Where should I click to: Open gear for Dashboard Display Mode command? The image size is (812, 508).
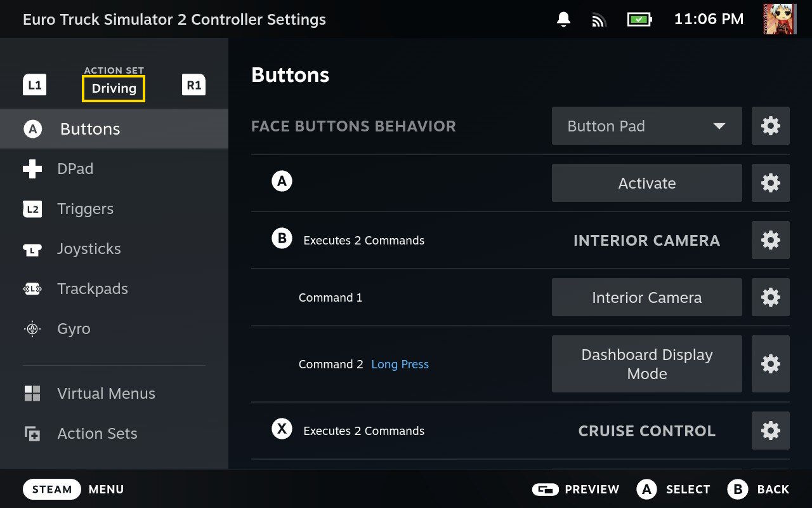point(771,364)
